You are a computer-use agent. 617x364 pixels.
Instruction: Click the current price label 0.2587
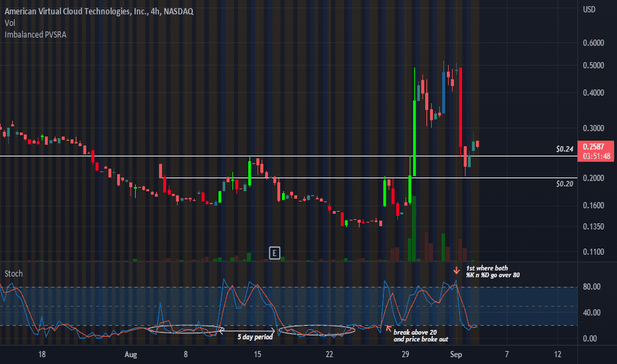593,146
